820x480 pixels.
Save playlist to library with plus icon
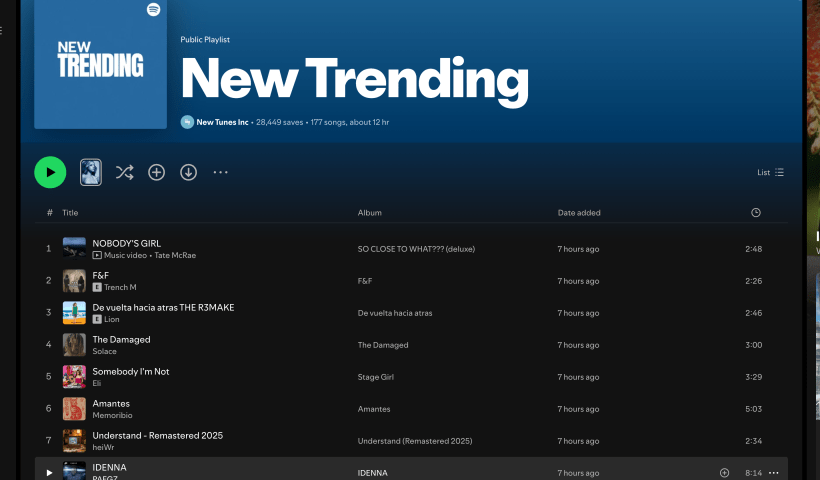coord(156,172)
